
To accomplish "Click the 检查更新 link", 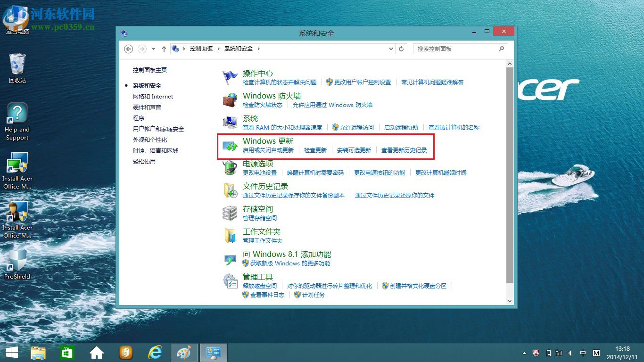I will tap(315, 150).
